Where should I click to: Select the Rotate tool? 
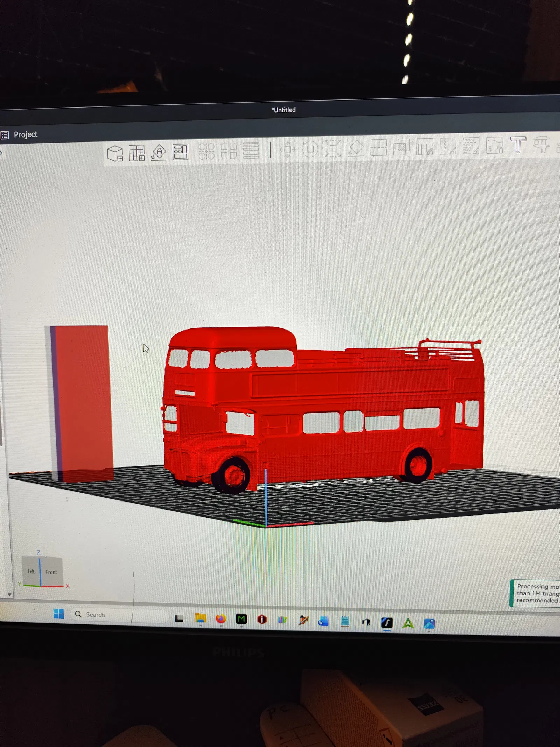(x=310, y=149)
